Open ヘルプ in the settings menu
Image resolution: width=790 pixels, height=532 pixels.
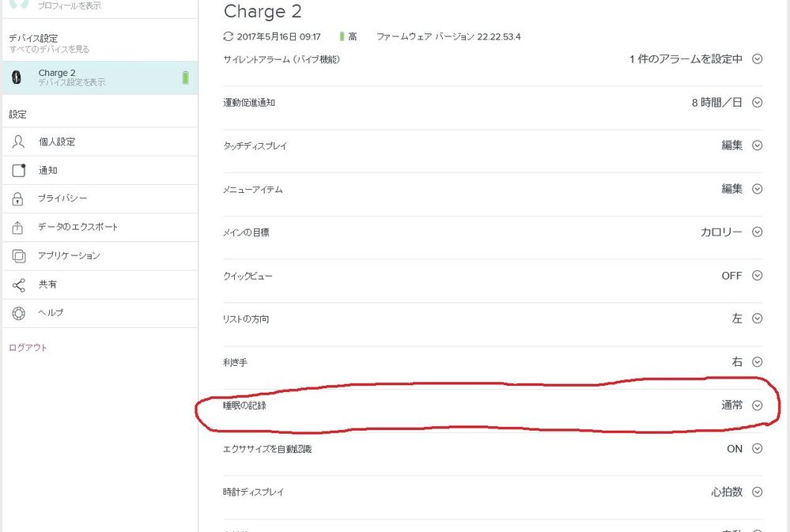click(x=100, y=313)
